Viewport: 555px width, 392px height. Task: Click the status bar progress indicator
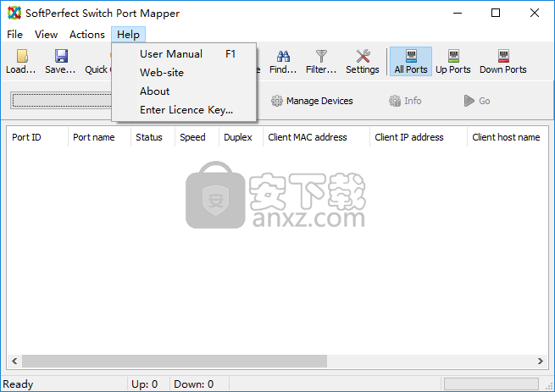click(491, 384)
